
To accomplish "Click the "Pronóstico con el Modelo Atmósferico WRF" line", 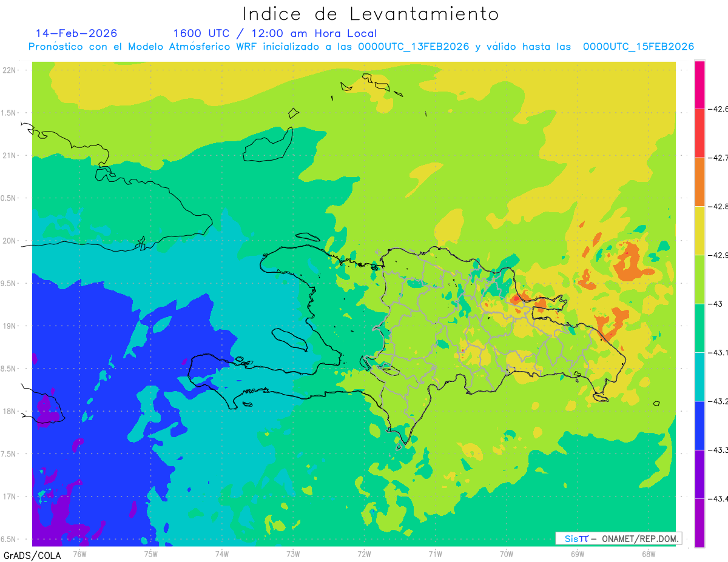I will pos(361,47).
